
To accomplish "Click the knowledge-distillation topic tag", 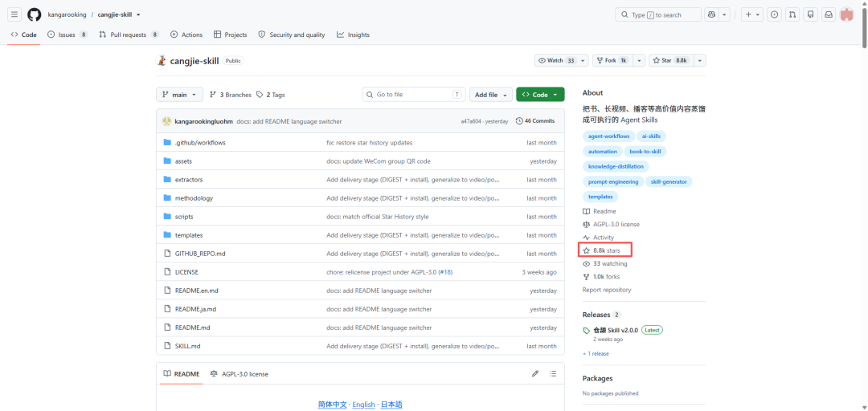I will pos(616,166).
